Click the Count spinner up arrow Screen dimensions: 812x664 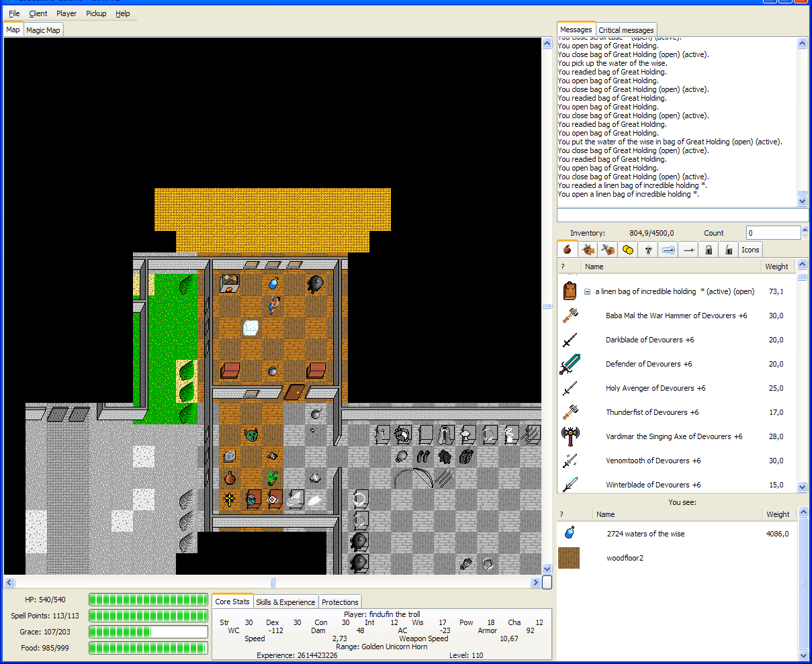[x=805, y=230]
